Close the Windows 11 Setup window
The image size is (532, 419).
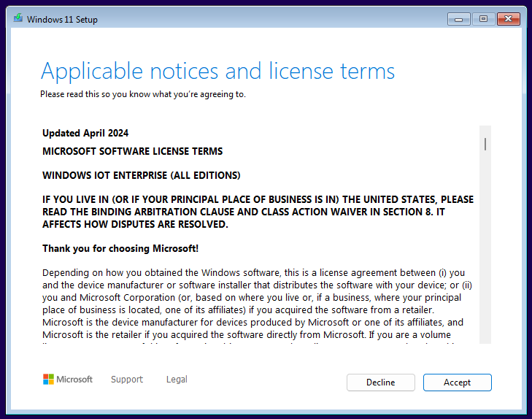click(508, 19)
